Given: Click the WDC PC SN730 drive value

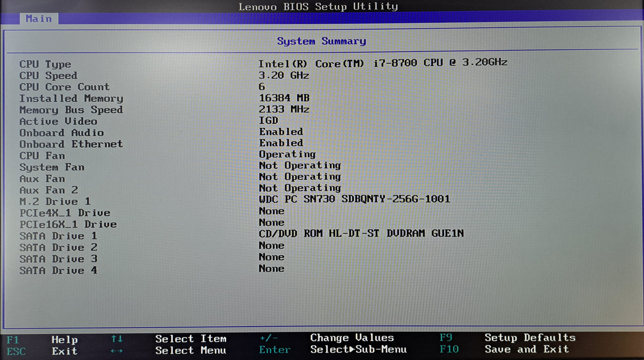Looking at the screenshot, I should point(354,199).
